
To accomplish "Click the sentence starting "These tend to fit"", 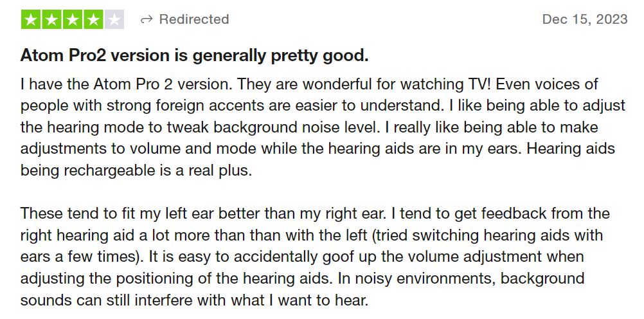I will [x=193, y=214].
